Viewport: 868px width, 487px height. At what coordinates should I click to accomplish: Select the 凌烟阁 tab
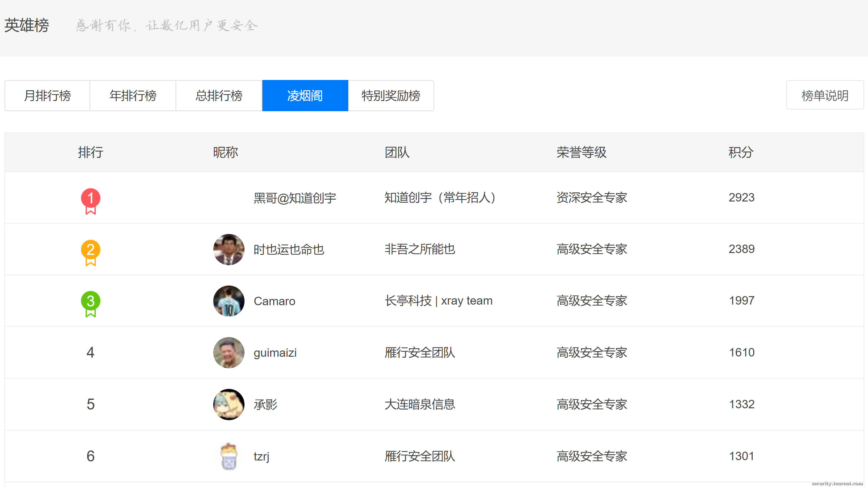305,96
